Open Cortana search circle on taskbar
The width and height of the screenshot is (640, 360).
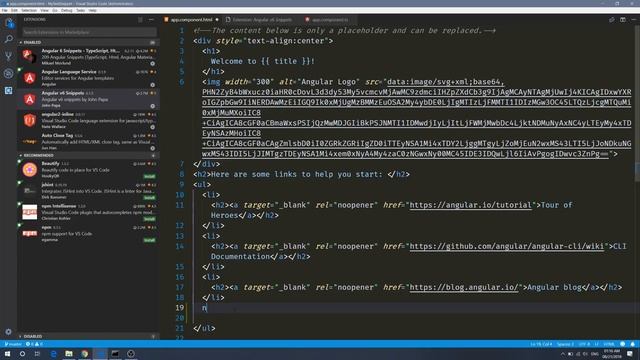(x=22, y=354)
